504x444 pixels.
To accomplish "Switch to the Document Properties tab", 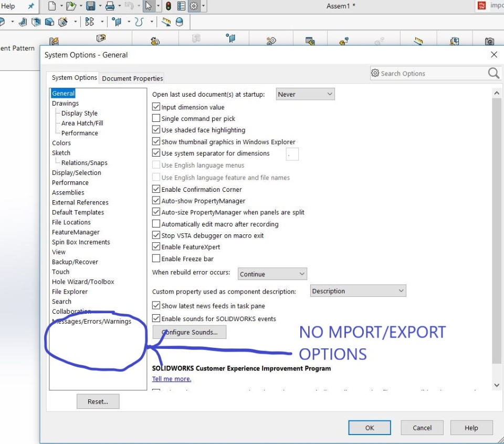I will (132, 78).
